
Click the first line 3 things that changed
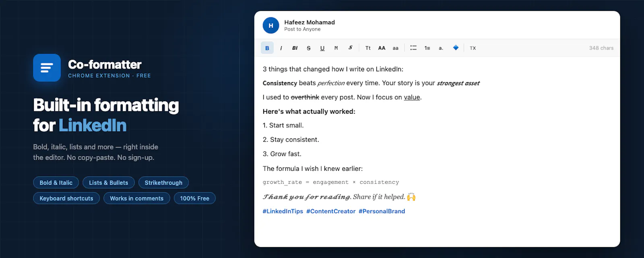[333, 69]
